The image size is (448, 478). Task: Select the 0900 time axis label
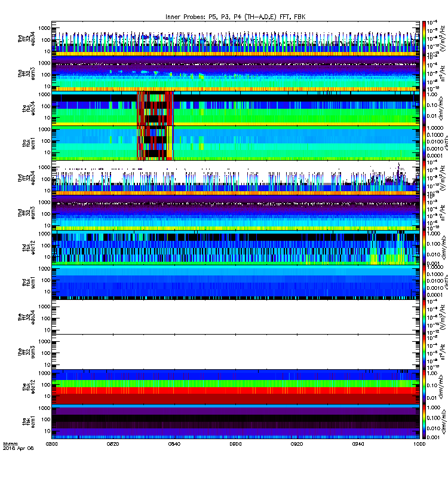click(235, 444)
